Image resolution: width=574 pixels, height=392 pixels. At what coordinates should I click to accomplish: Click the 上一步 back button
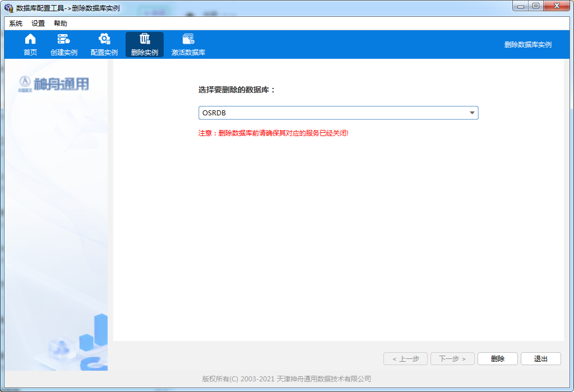[x=405, y=359]
